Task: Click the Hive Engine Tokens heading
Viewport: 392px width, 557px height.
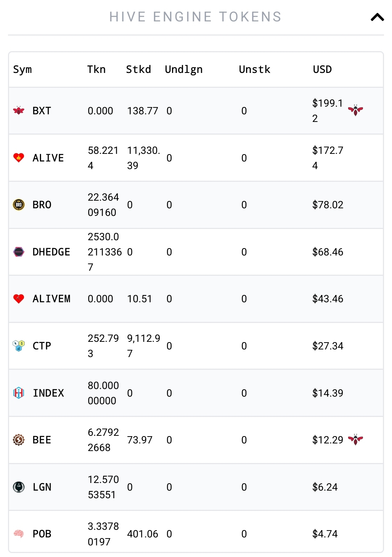Action: (x=196, y=17)
